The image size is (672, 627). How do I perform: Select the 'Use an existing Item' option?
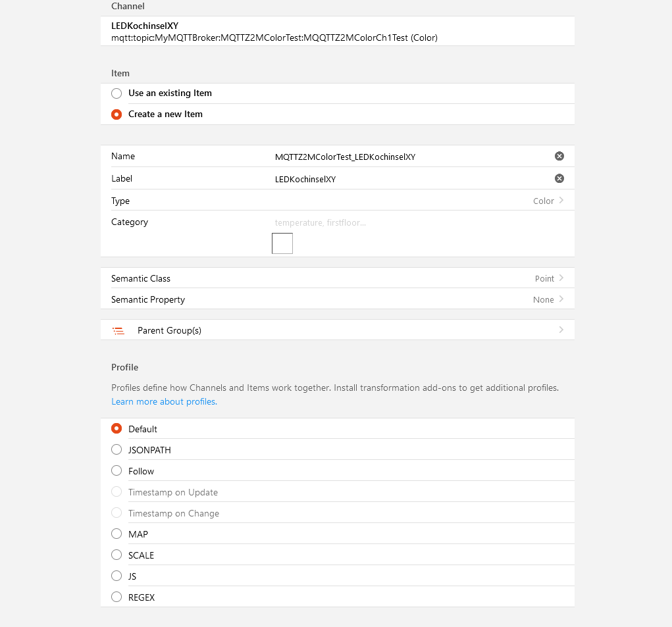pyautogui.click(x=116, y=93)
